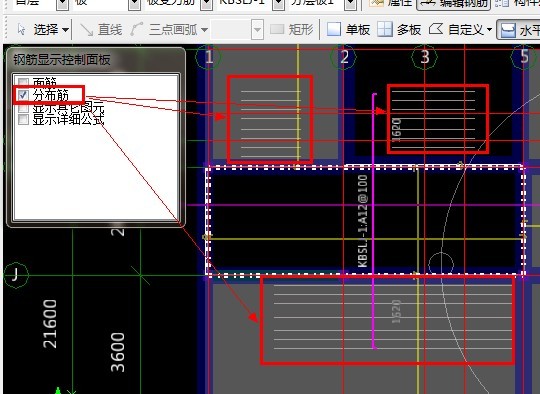The image size is (540, 394).
Task: Select the magenta vertical rebar line
Action: pos(374,221)
